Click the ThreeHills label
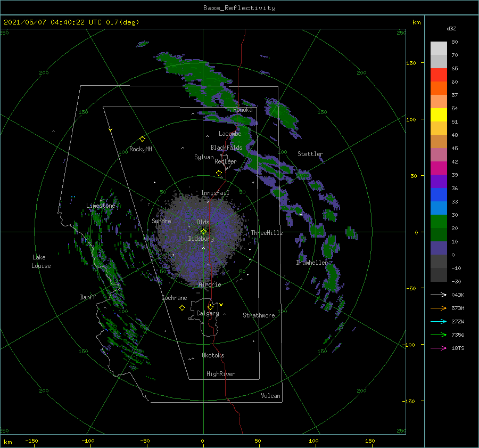The width and height of the screenshot is (479, 448). (x=267, y=233)
